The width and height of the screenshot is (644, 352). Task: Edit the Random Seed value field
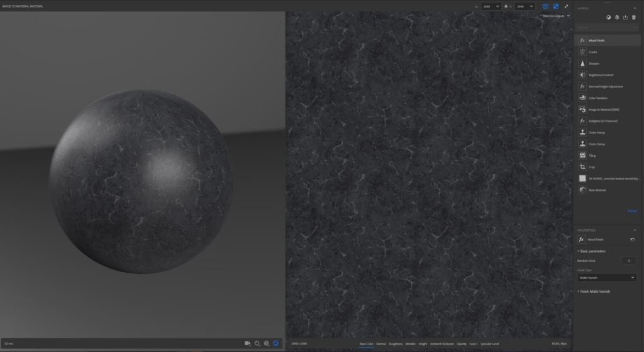(x=629, y=261)
